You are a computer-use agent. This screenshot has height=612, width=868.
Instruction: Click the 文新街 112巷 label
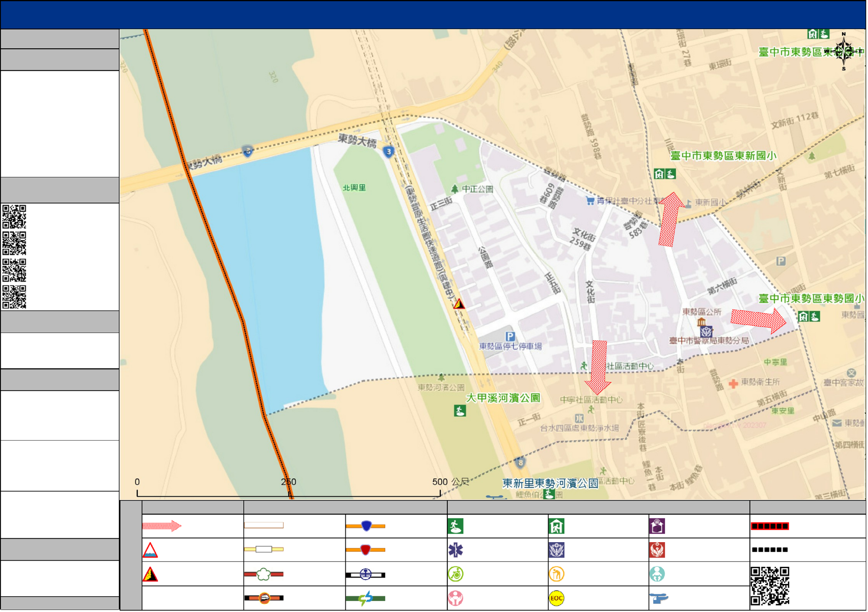[795, 120]
